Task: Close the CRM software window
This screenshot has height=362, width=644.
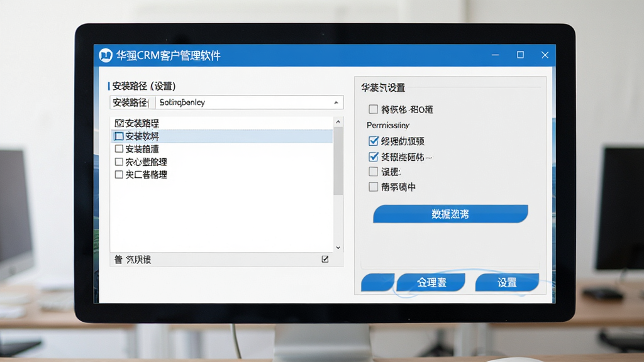Action: (545, 55)
